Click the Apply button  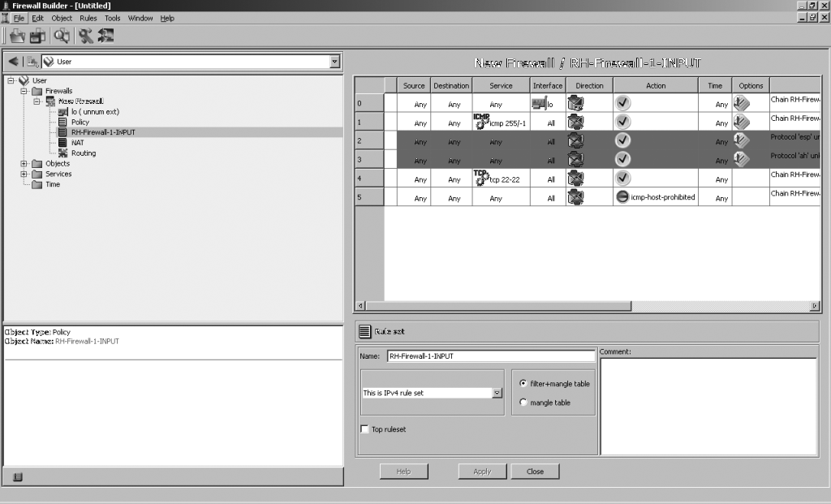482,472
